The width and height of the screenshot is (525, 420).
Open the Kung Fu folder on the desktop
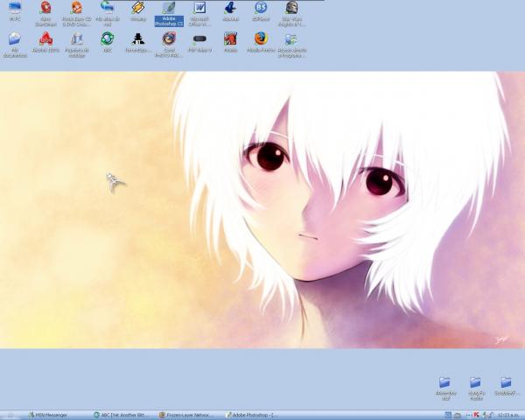coord(476,388)
